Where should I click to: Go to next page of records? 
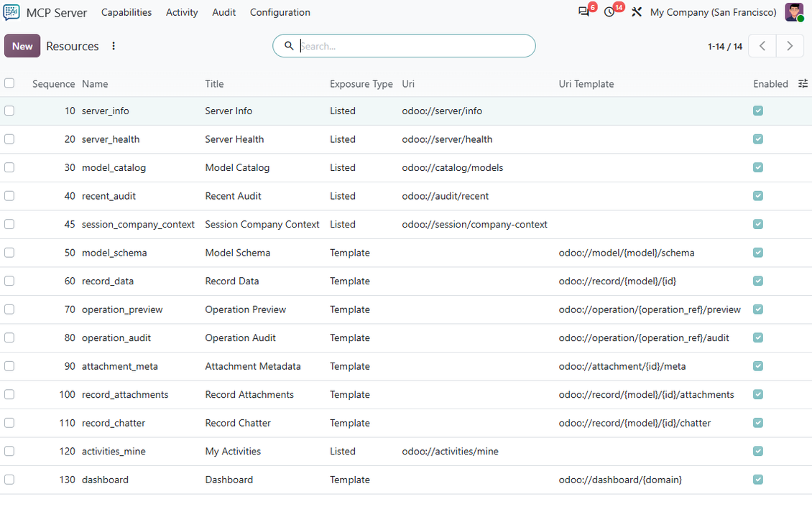pyautogui.click(x=790, y=46)
